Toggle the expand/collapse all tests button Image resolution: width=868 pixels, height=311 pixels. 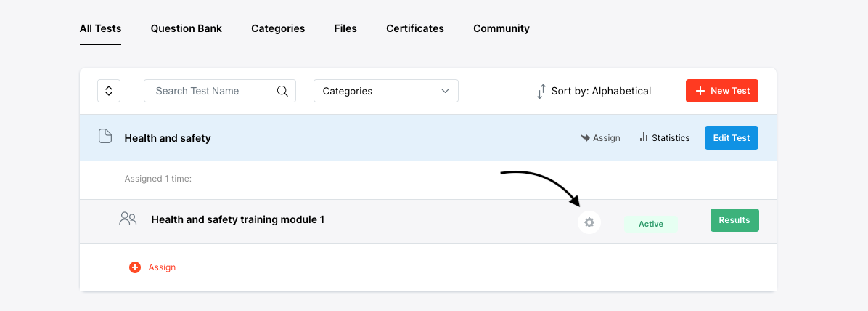109,91
